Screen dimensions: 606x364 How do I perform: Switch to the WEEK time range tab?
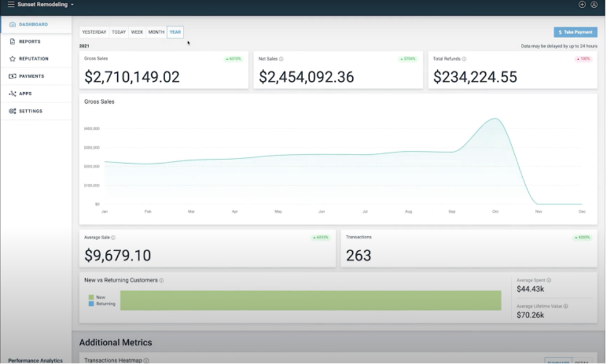(137, 32)
